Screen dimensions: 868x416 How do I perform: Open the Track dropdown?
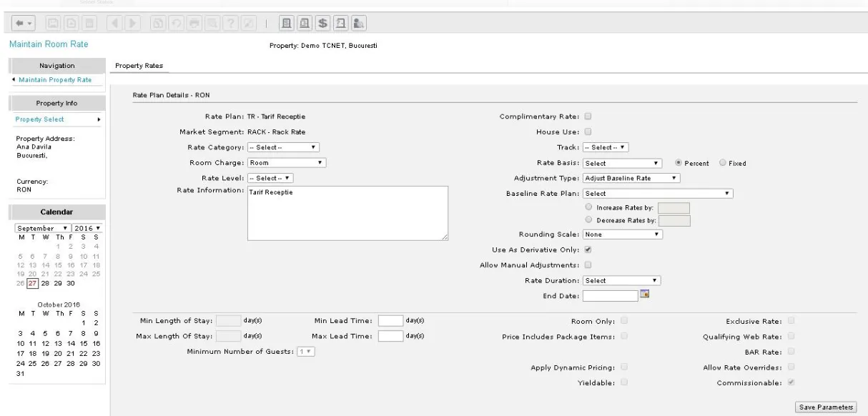click(x=606, y=148)
